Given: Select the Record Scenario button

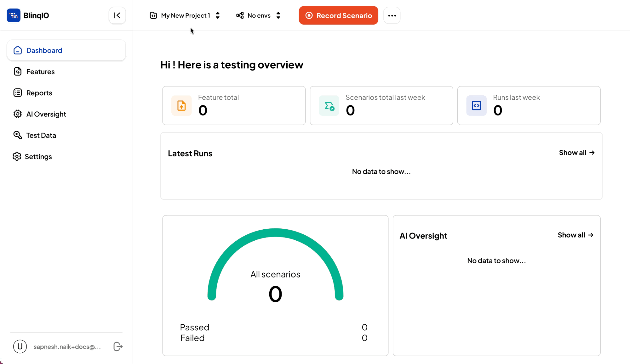Looking at the screenshot, I should (x=338, y=16).
